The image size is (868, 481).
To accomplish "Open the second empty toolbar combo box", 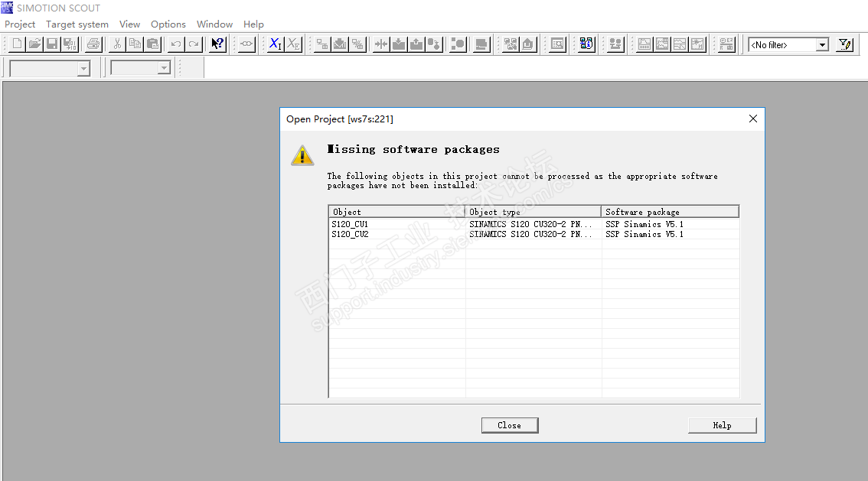I will coord(164,68).
